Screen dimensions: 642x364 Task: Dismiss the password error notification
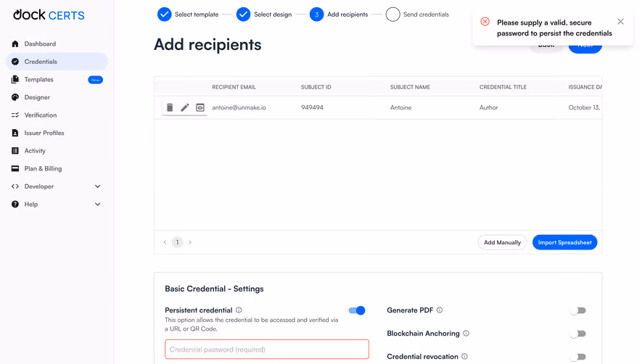point(620,21)
